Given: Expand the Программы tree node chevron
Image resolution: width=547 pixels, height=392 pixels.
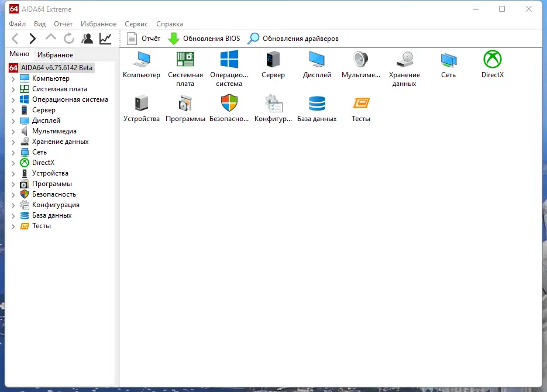Looking at the screenshot, I should tap(13, 184).
